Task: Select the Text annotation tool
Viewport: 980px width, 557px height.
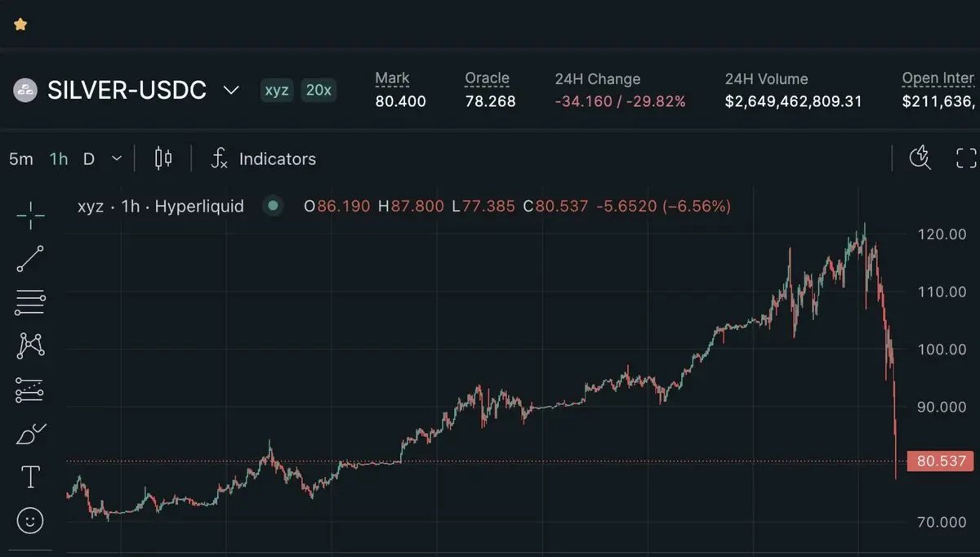Action: [x=30, y=477]
